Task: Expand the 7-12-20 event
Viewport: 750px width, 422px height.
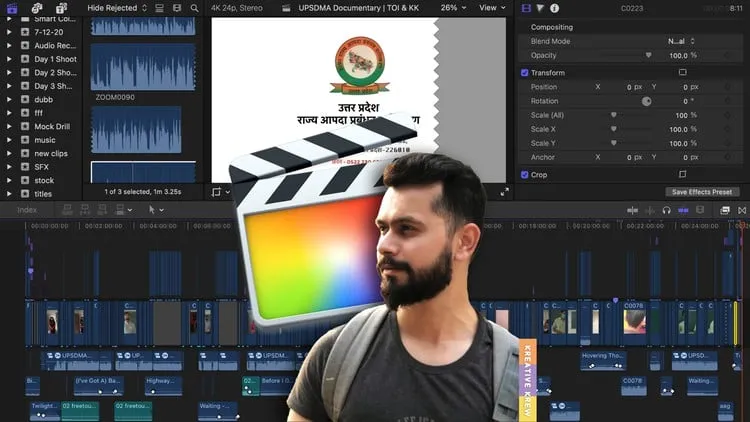Action: (x=9, y=32)
